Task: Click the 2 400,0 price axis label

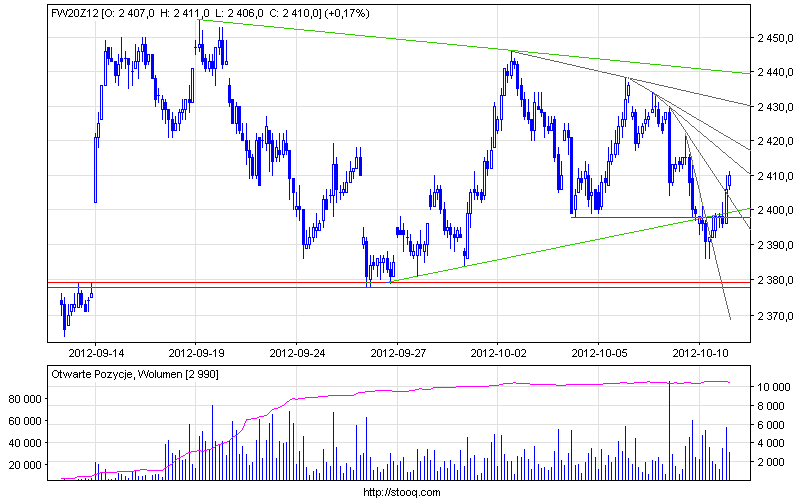Action: click(776, 210)
